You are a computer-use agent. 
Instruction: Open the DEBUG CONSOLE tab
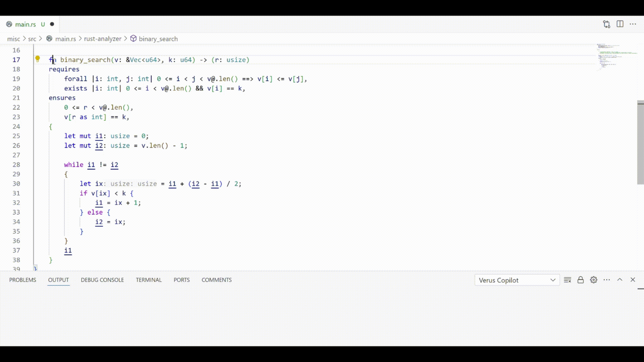(102, 280)
